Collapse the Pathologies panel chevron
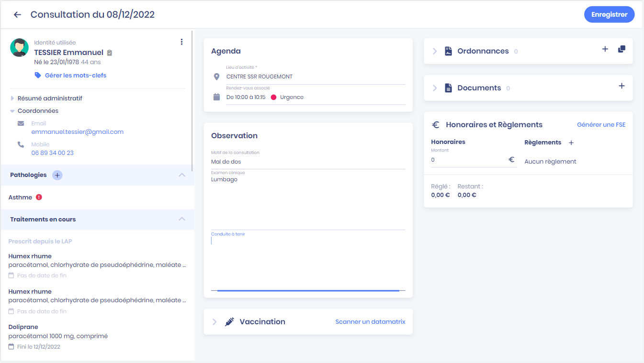Viewport: 644px width, 363px height. 182,175
